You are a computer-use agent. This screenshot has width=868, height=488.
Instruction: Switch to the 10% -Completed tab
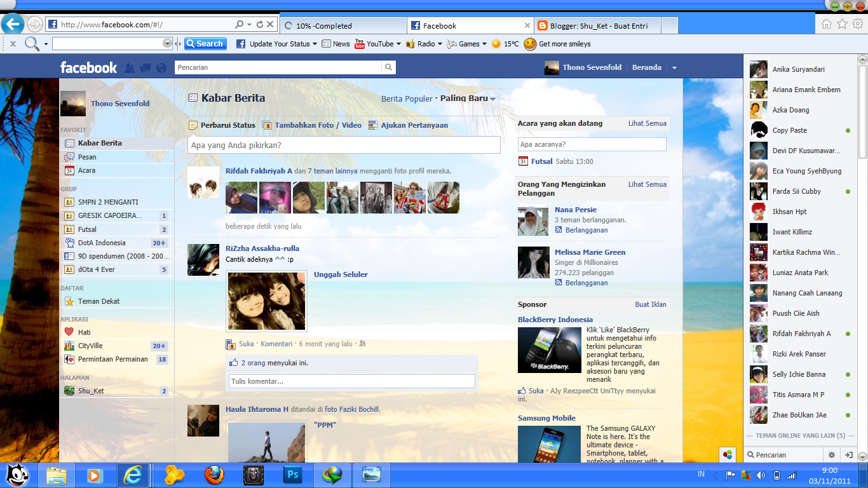[x=343, y=26]
